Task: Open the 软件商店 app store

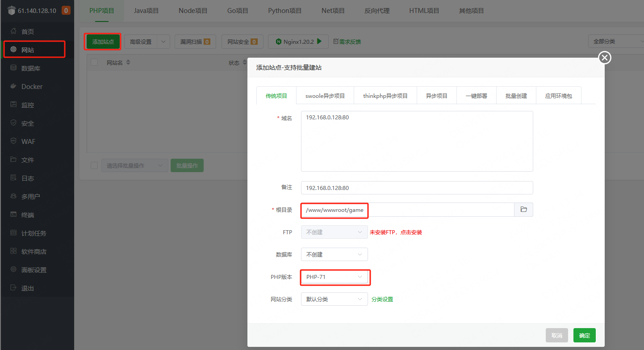Action: (30, 251)
